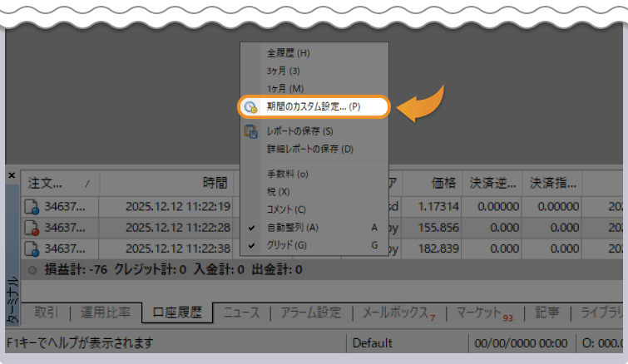The height and width of the screenshot is (364, 628).
Task: Click price value 1.17314
Action: (438, 206)
